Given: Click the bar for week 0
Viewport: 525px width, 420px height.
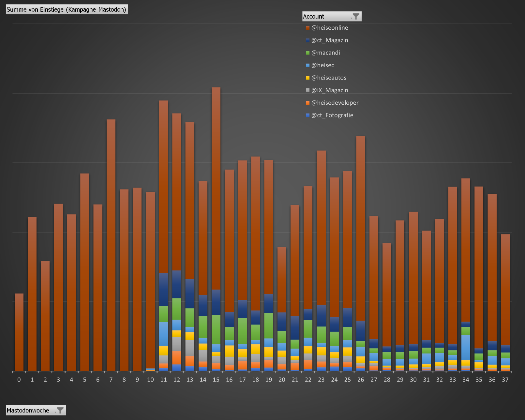Looking at the screenshot, I should point(19,332).
